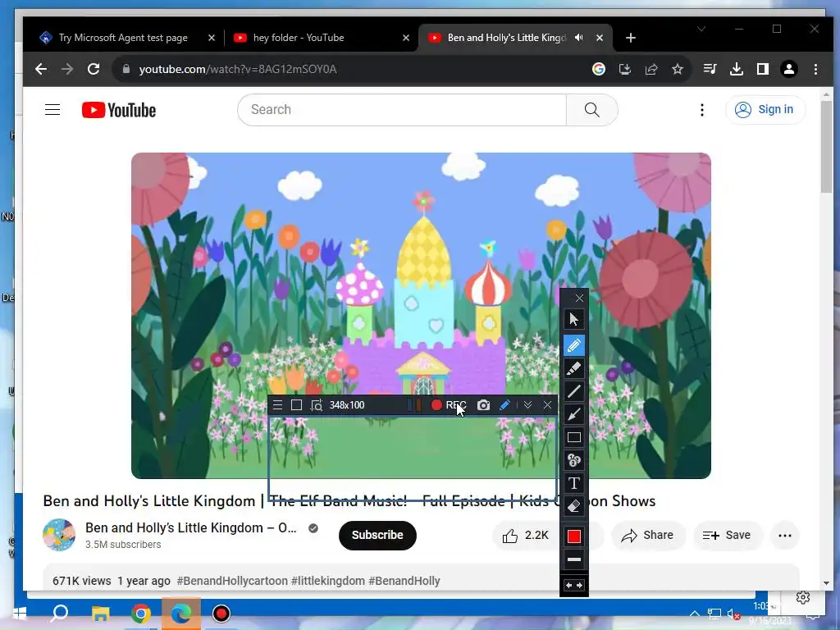Click the region search selector icon
Screen dimensions: 840x630
click(317, 405)
